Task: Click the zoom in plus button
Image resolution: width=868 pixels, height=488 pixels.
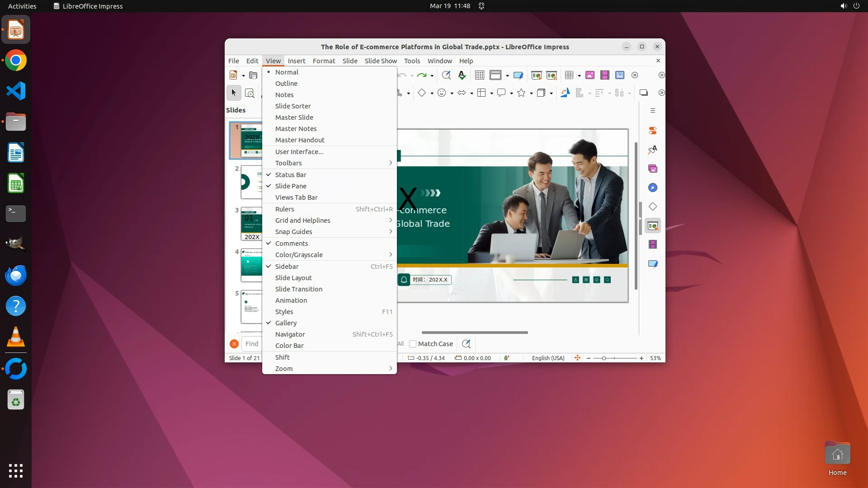Action: (x=641, y=358)
